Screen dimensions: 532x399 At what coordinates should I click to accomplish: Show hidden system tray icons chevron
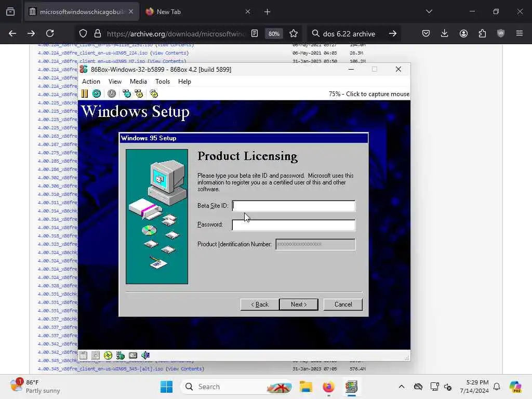(x=402, y=387)
